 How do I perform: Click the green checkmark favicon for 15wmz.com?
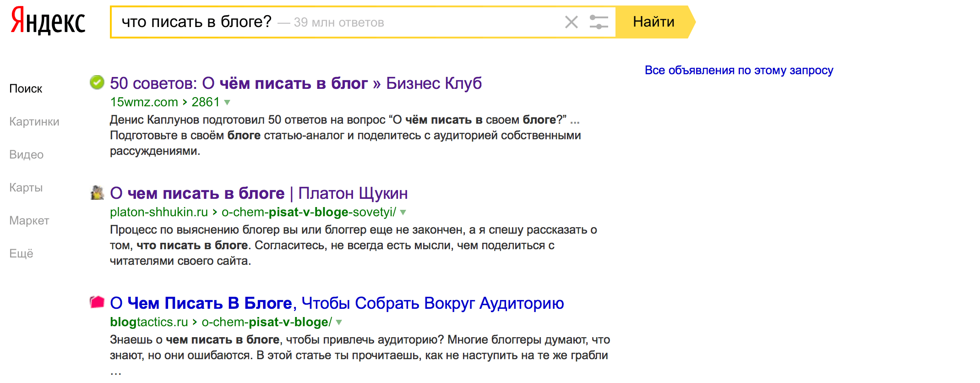tap(97, 82)
